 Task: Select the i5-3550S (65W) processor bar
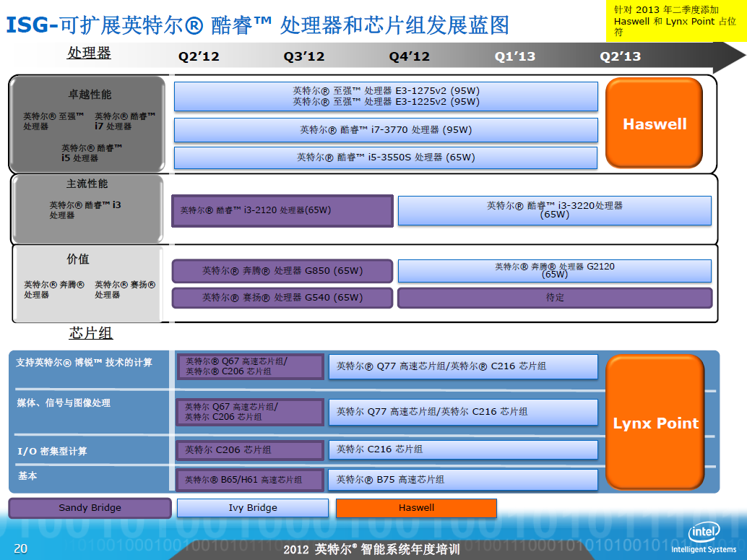[x=386, y=157]
